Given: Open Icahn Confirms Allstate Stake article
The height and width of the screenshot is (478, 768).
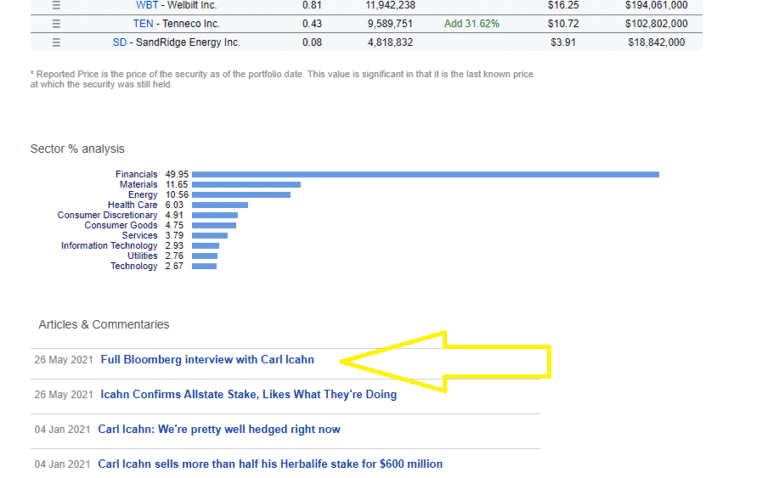Looking at the screenshot, I should (x=248, y=395).
